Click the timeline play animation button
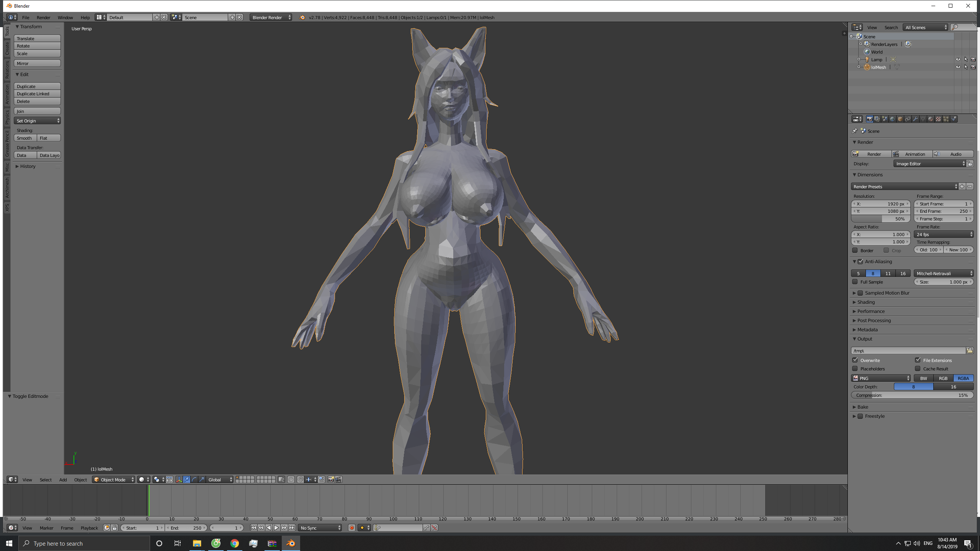The height and width of the screenshot is (551, 980). coord(276,528)
